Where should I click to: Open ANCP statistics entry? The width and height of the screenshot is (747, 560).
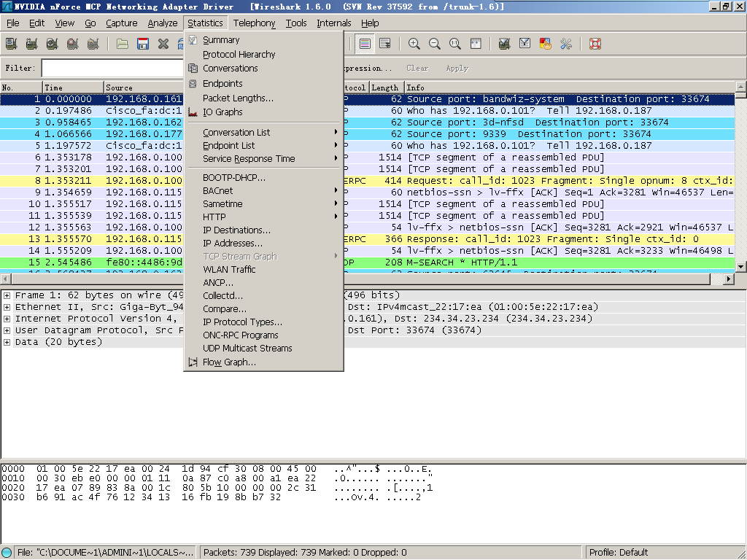[263, 282]
